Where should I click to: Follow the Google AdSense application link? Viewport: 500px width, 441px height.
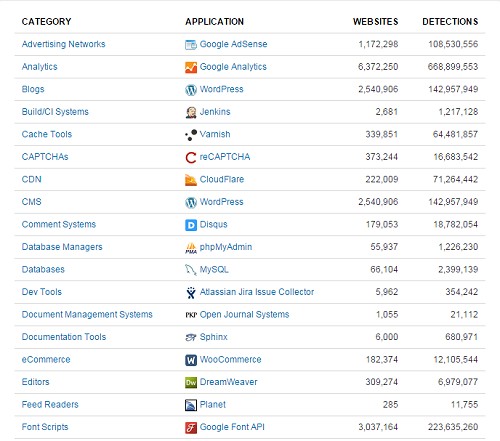coord(233,44)
